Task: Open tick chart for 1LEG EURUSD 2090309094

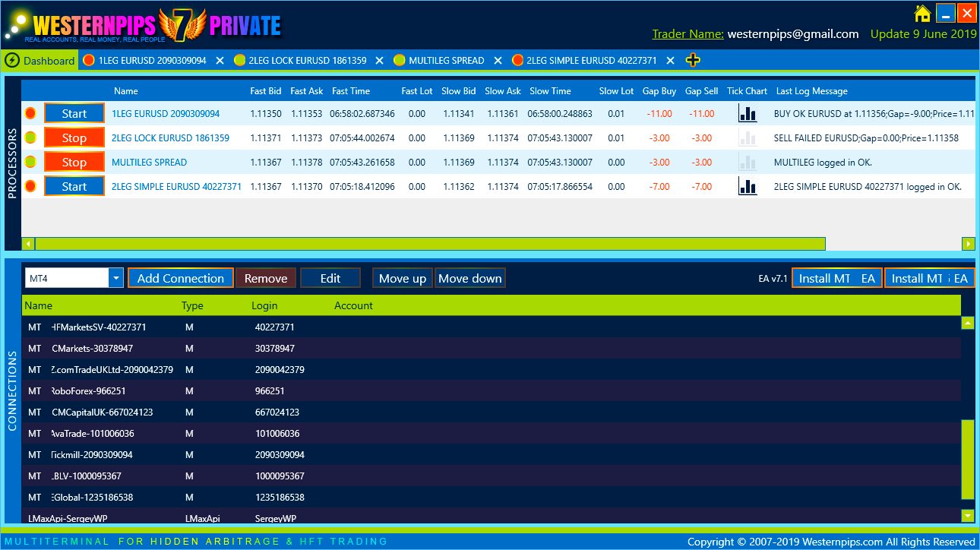Action: click(748, 113)
